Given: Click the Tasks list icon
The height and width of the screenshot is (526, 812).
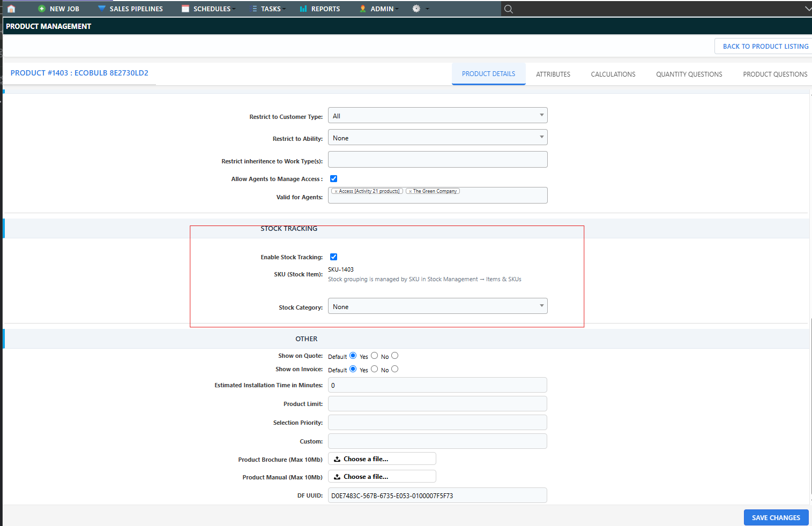Looking at the screenshot, I should click(255, 9).
